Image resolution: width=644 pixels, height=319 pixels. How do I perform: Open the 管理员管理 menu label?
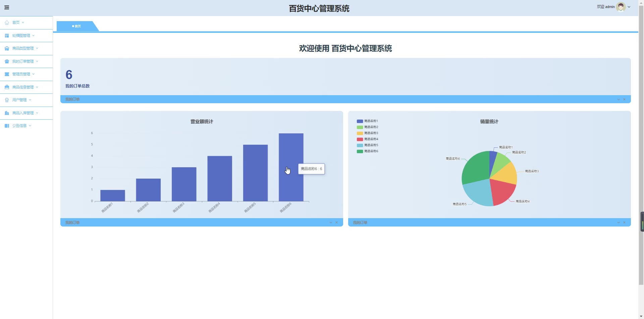click(x=21, y=74)
